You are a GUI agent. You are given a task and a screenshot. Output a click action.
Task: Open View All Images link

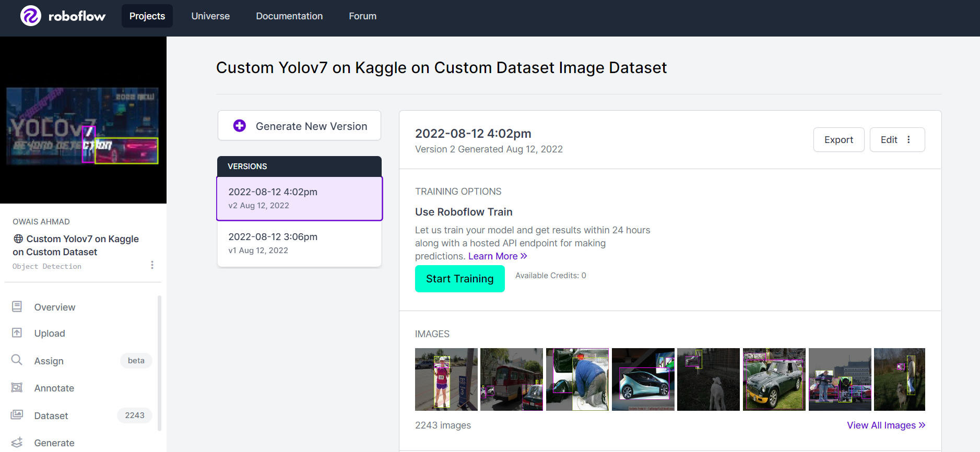886,425
